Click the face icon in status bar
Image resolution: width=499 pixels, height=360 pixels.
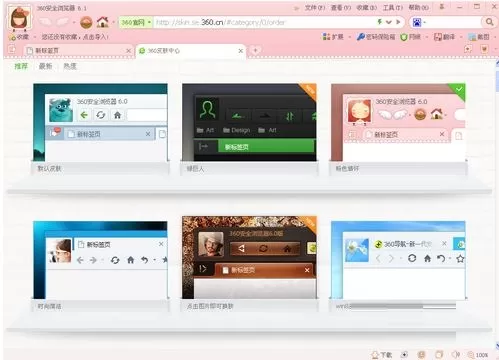[421, 355]
